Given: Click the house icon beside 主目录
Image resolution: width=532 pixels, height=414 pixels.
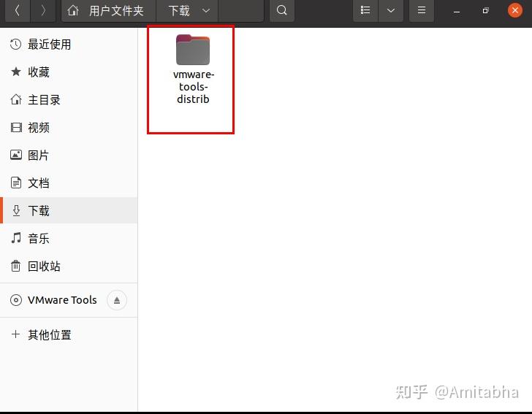Looking at the screenshot, I should point(15,100).
